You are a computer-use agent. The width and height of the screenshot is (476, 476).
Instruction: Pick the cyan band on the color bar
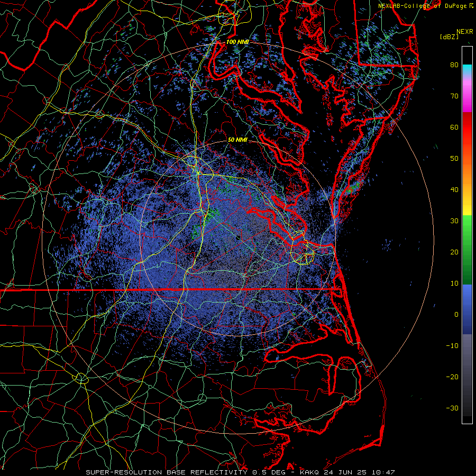coord(467,69)
